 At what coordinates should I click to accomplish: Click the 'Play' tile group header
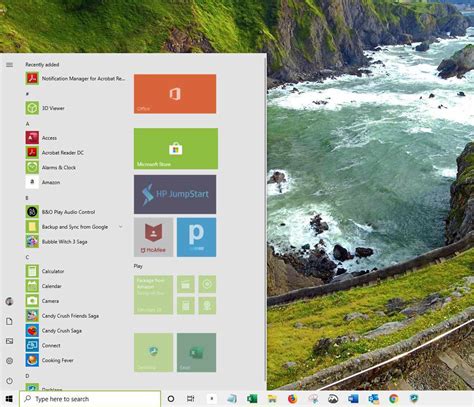[138, 266]
